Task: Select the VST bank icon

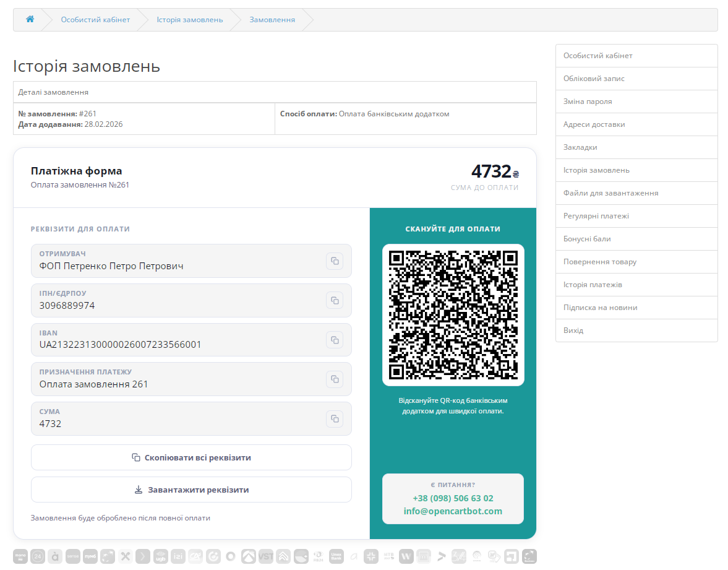Action: (266, 556)
